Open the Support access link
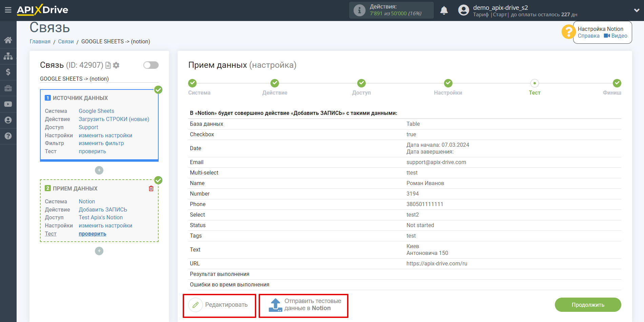This screenshot has width=644, height=322. [x=88, y=127]
